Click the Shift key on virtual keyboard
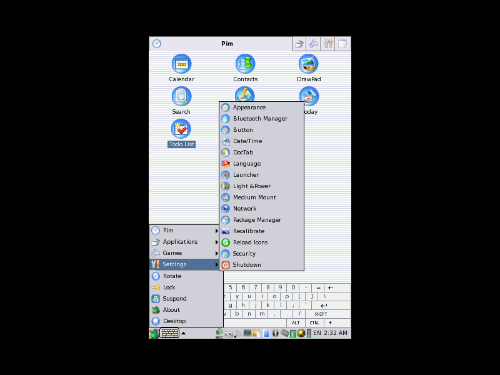This screenshot has height=375, width=500. pyautogui.click(x=321, y=314)
